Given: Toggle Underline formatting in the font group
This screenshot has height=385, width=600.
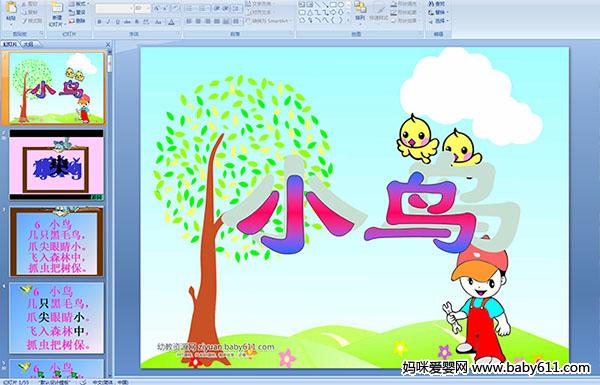Looking at the screenshot, I should pos(117,22).
